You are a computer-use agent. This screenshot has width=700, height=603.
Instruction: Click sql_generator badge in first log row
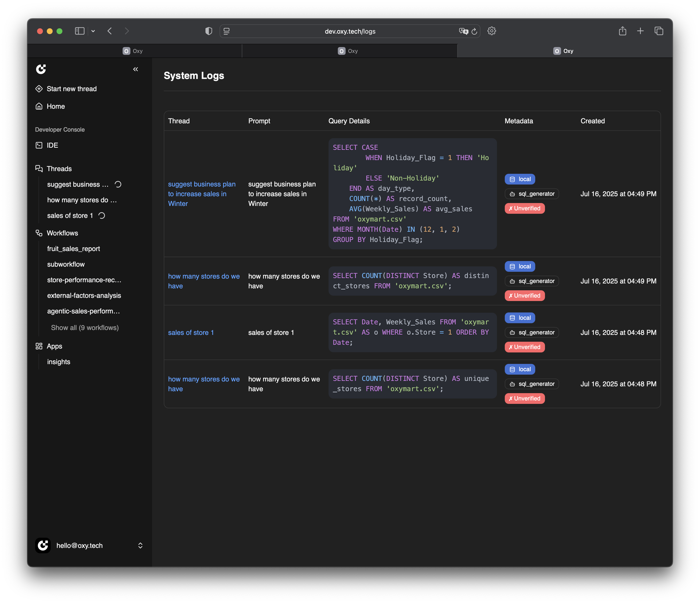click(x=532, y=194)
